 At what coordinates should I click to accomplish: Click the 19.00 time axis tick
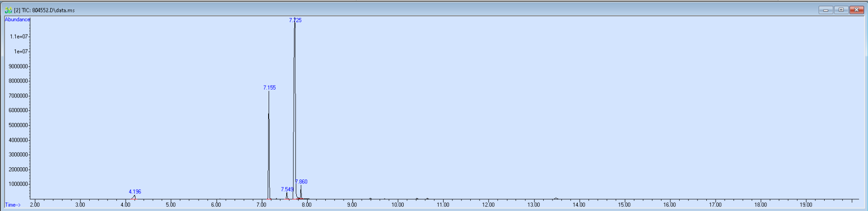point(806,205)
